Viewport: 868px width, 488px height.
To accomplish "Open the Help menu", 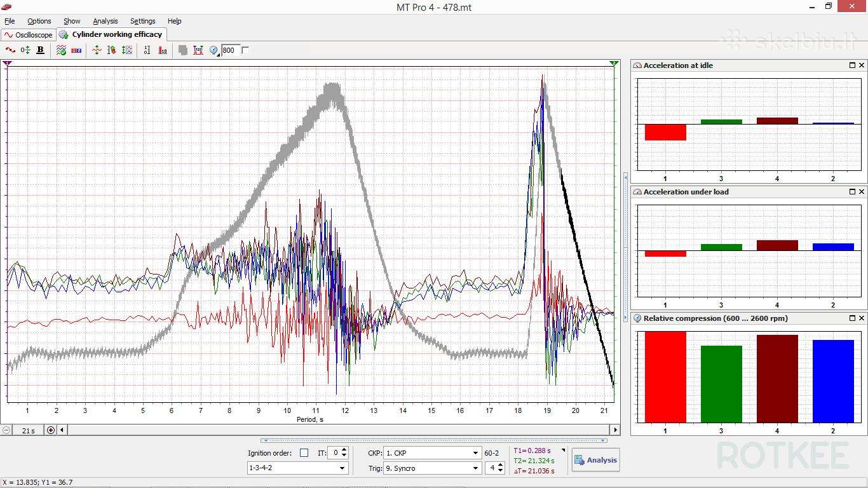I will (x=174, y=21).
